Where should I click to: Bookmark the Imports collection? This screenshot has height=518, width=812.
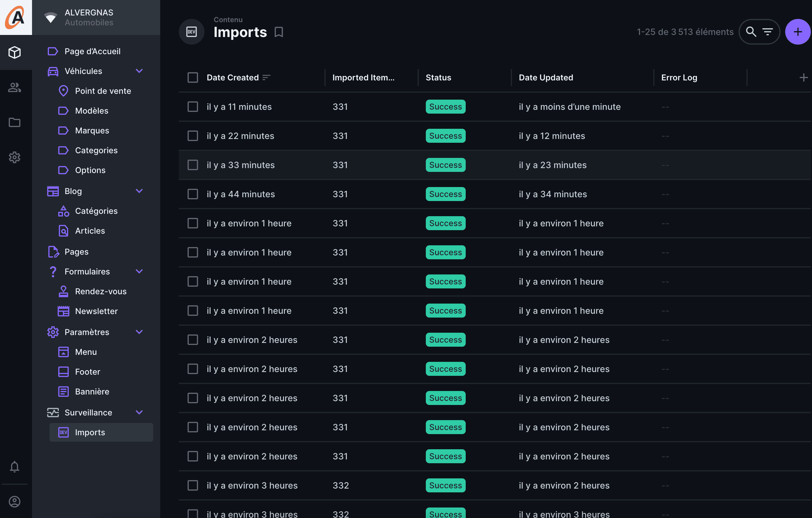pyautogui.click(x=278, y=32)
